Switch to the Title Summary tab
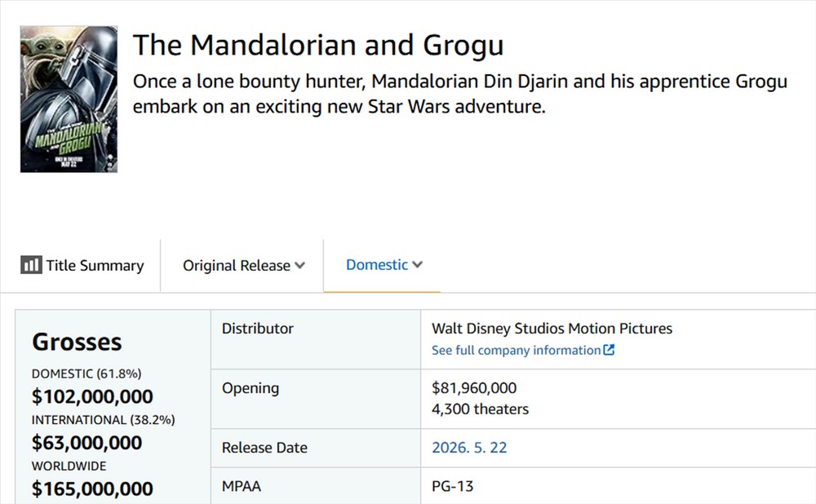The image size is (816, 504). tap(82, 265)
